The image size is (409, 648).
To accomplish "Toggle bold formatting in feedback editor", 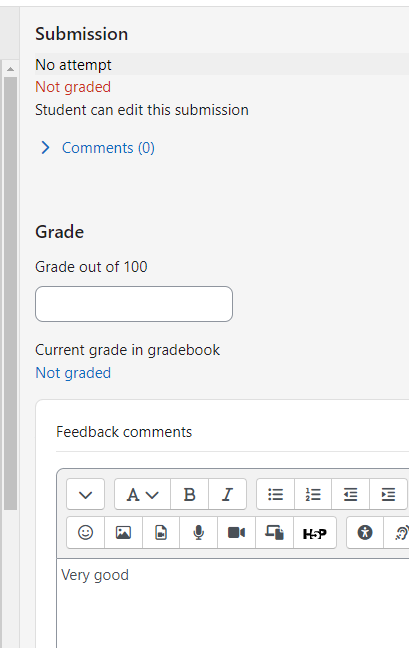I will [190, 494].
